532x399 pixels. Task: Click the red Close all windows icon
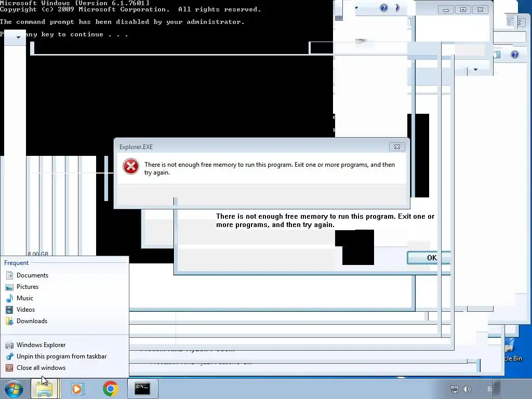tap(9, 368)
